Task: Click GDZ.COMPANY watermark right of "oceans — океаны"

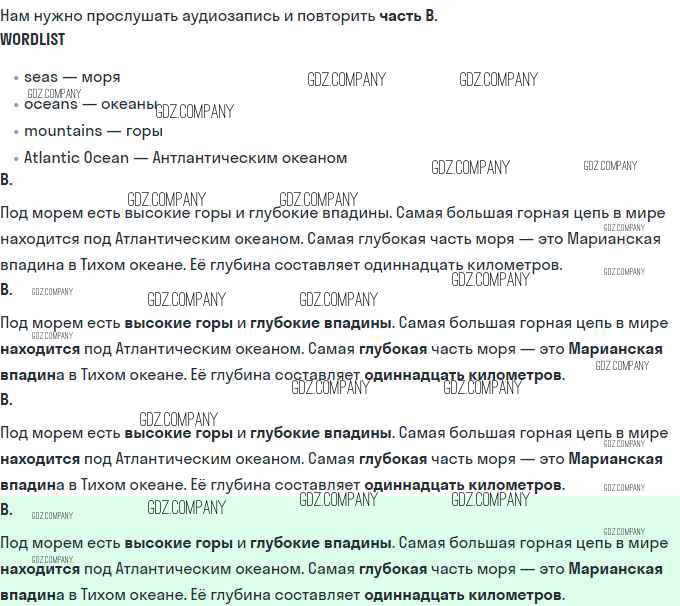Action: click(194, 112)
